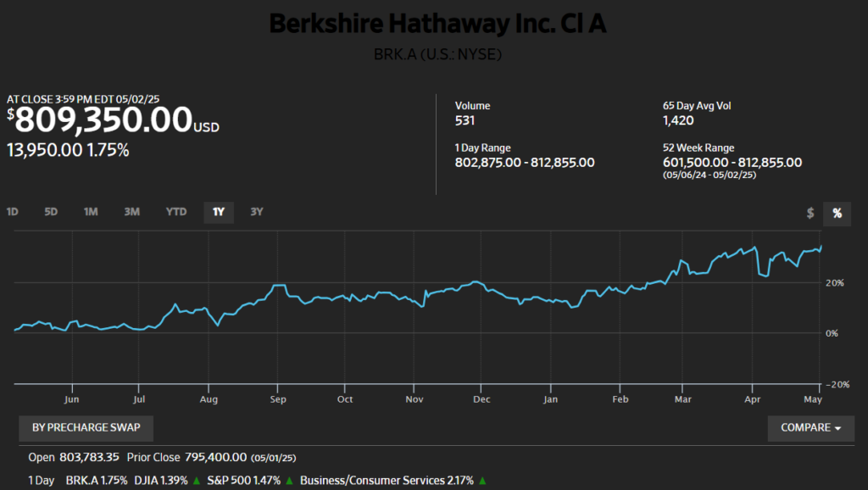Toggle chart to dollar view
The height and width of the screenshot is (490, 868).
(x=810, y=213)
